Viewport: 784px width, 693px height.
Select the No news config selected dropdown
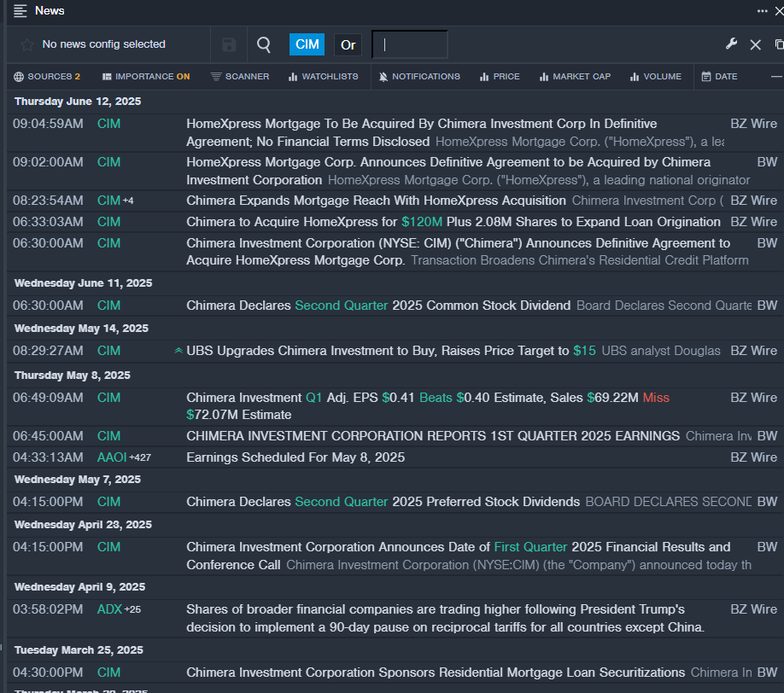point(103,44)
